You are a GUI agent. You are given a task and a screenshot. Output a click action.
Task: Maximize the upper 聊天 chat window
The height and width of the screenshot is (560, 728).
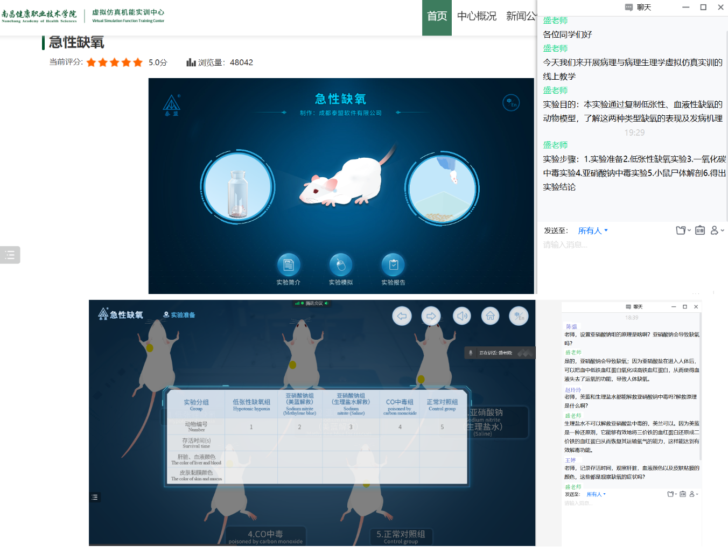pyautogui.click(x=703, y=7)
